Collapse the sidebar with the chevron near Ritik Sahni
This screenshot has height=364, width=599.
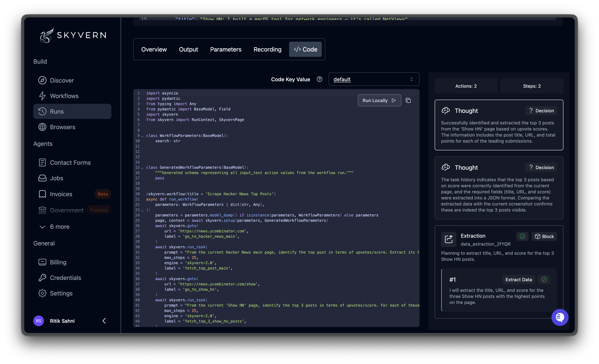pyautogui.click(x=104, y=321)
